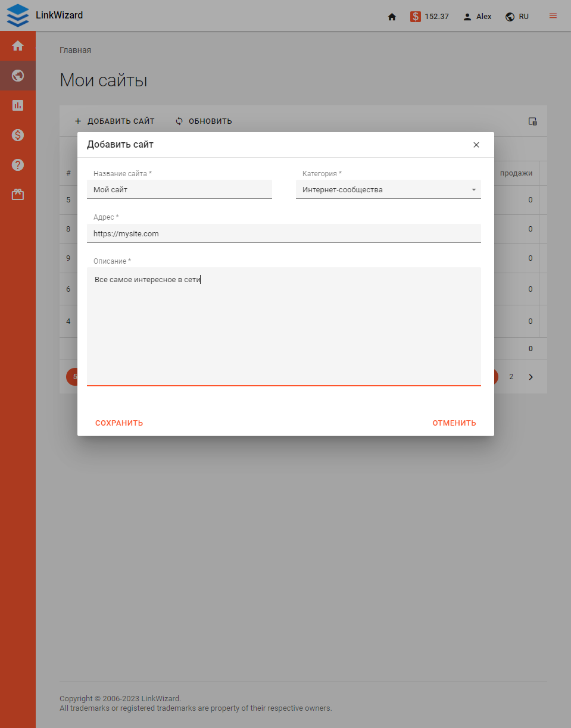Go back via the Главная breadcrumb
This screenshot has height=728, width=571.
(x=76, y=50)
